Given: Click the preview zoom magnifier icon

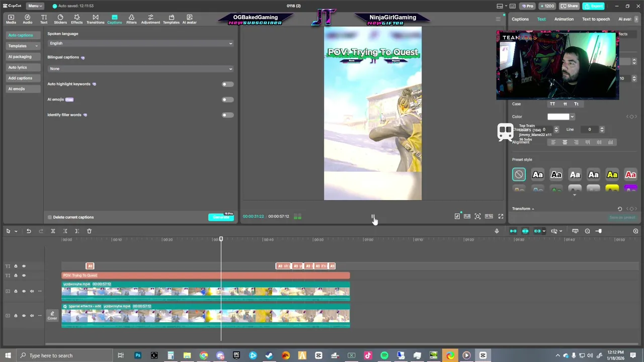Looking at the screenshot, I should [477, 216].
